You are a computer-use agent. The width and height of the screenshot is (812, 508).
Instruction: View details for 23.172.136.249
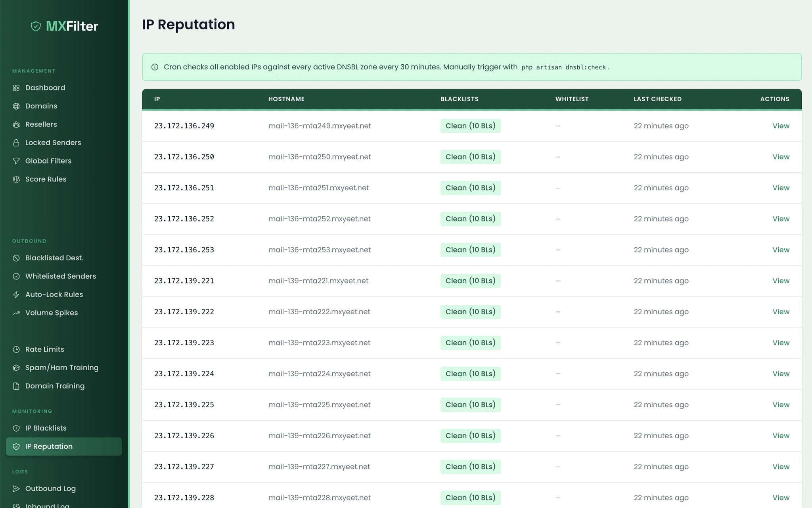781,126
